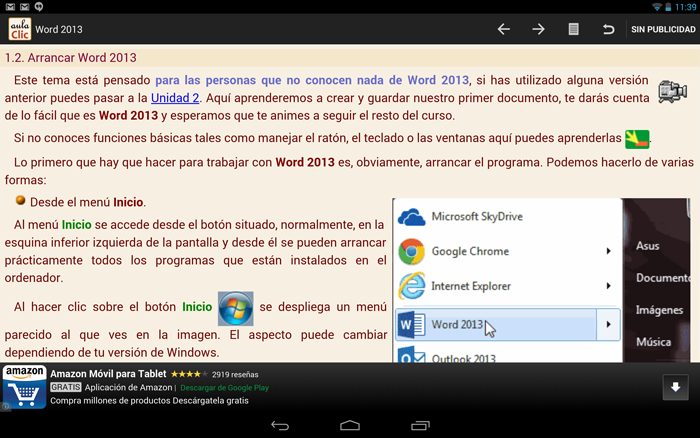This screenshot has height=438, width=700.
Task: Open the video camera tutorial icon
Action: click(672, 92)
